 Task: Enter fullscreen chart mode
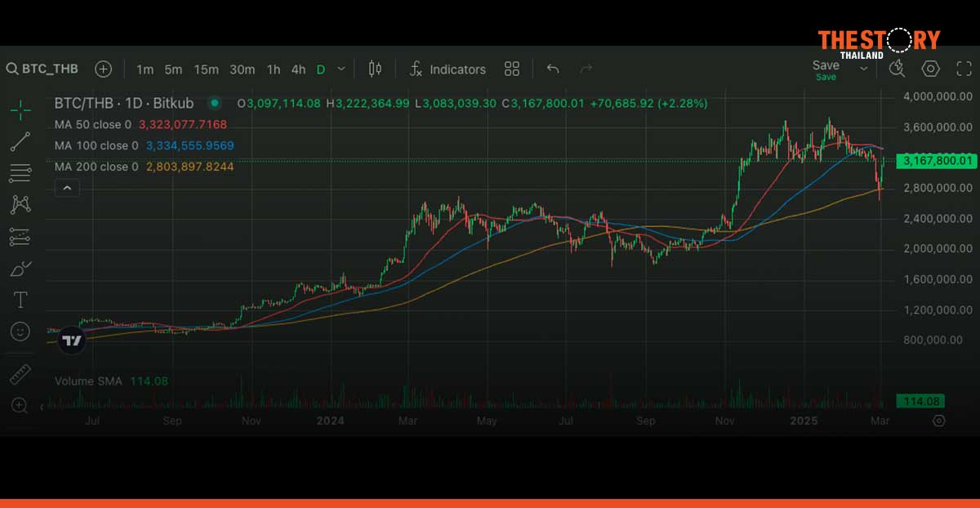click(964, 69)
